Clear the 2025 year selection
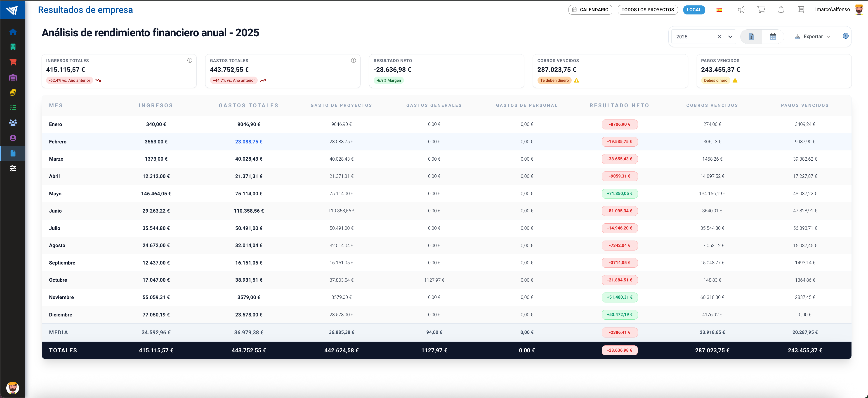The image size is (868, 398). (719, 37)
